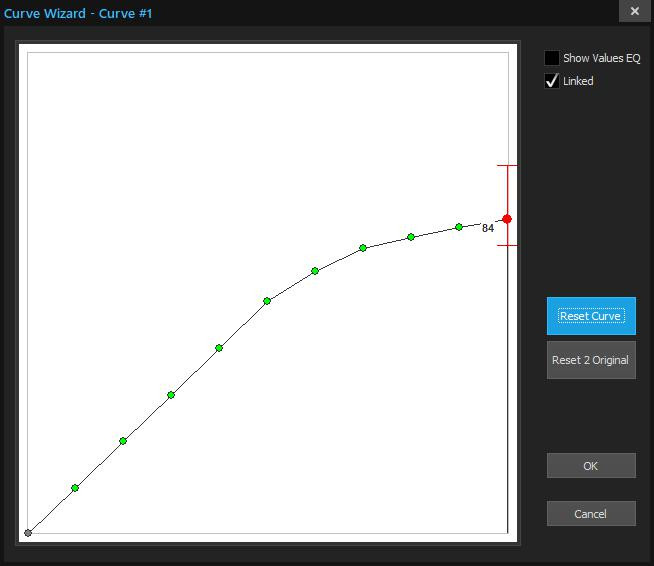
Task: Select the seventh green curve point
Action: click(x=363, y=248)
